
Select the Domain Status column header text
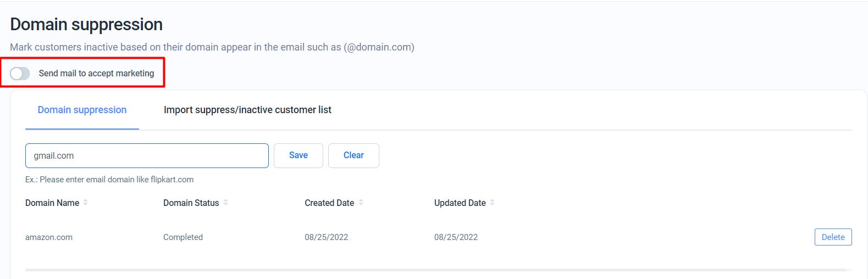[191, 203]
